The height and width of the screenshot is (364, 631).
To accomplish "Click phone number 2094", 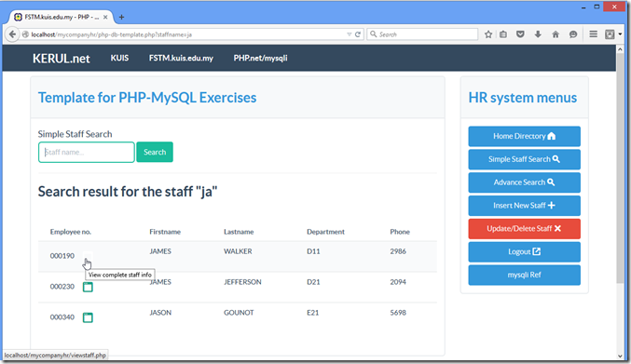I will pos(398,282).
